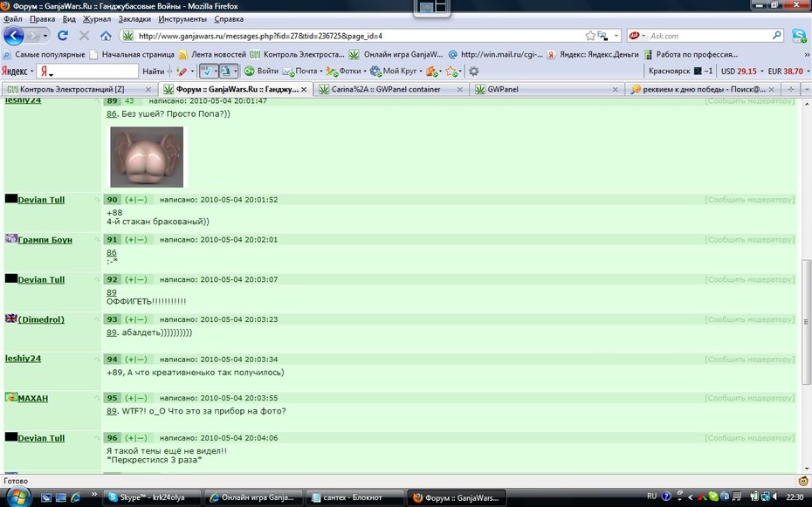Switch to реквием к дню победы tab
This screenshot has height=507, width=812.
point(702,90)
